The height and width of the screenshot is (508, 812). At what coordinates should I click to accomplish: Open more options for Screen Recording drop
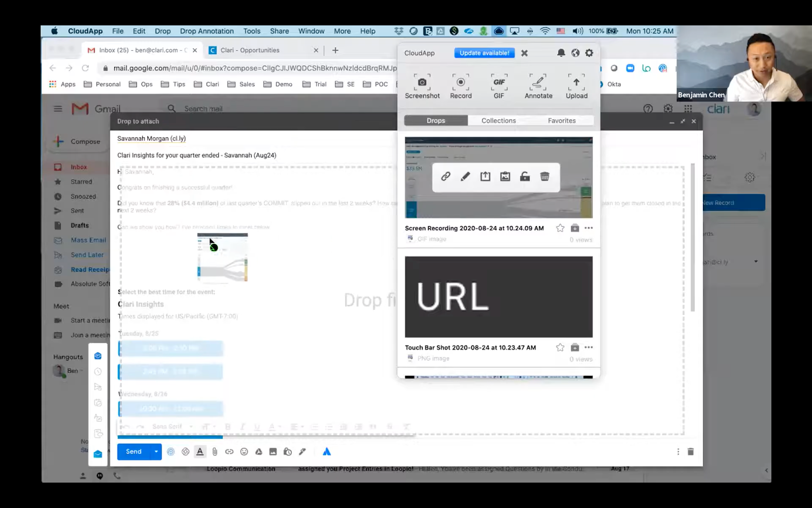pyautogui.click(x=589, y=228)
